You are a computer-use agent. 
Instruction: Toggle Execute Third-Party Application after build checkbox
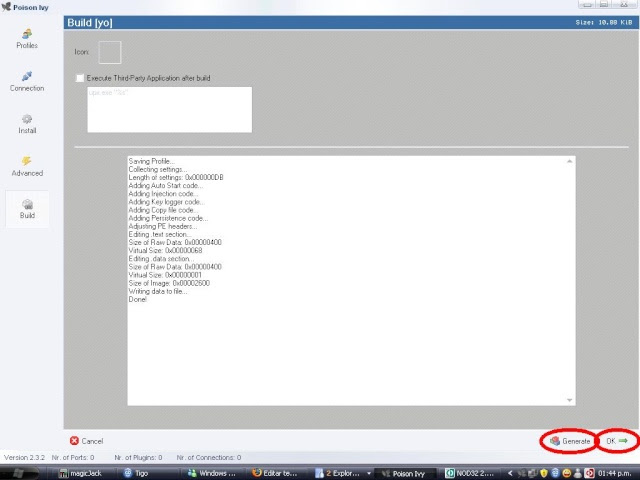80,78
